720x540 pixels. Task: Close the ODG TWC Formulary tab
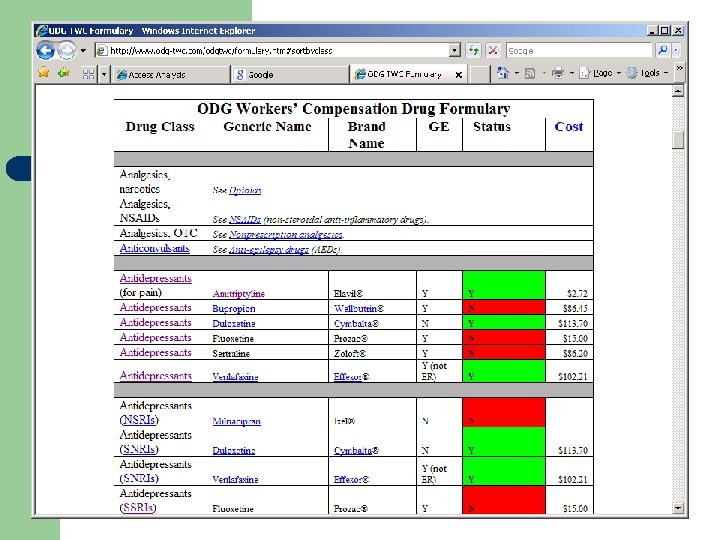[458, 75]
